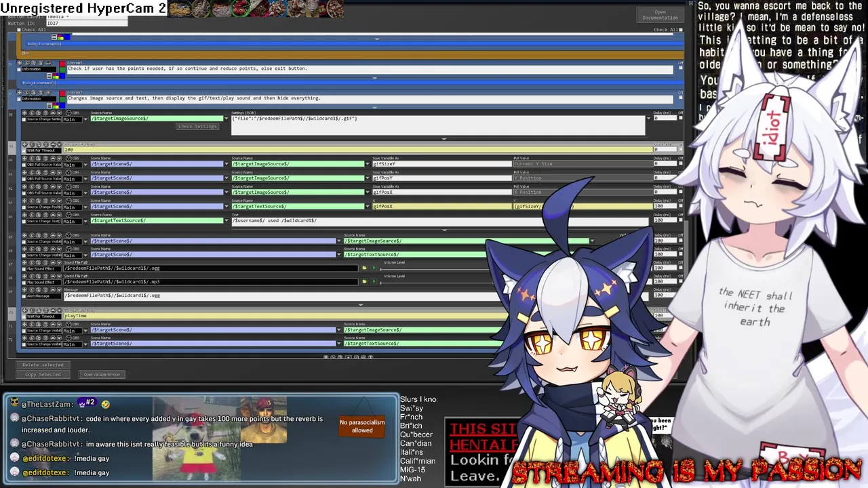
Task: Click the list icon under second Information comment
Action: coord(50,106)
